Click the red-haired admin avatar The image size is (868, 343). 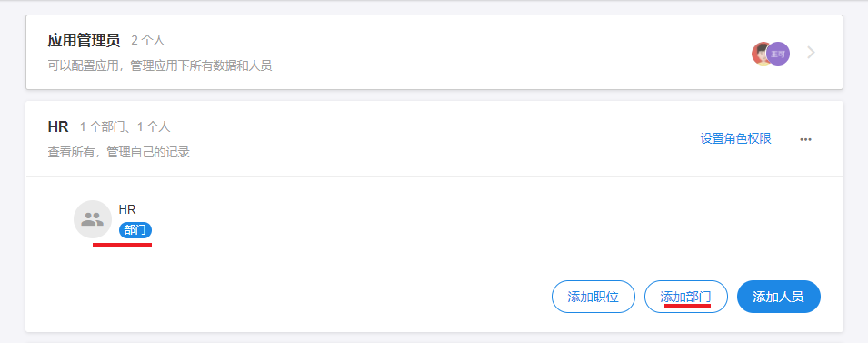[760, 54]
